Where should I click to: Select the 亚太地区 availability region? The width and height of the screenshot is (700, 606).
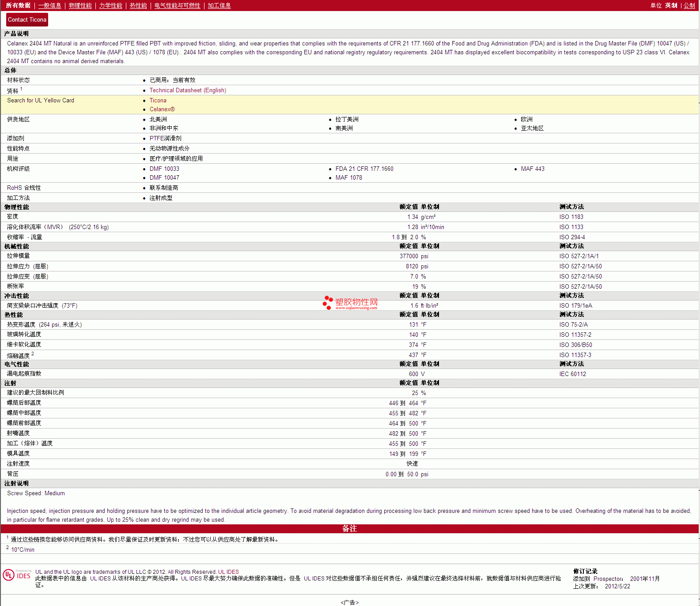click(x=532, y=128)
